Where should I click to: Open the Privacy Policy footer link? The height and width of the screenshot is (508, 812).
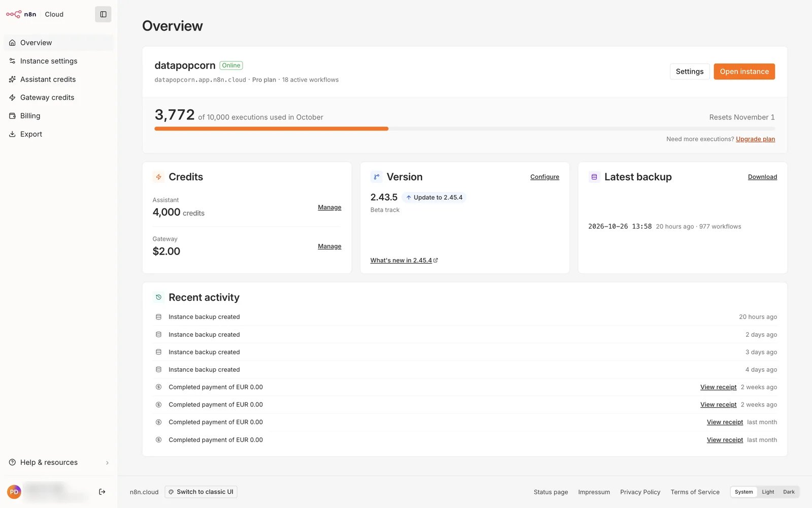[640, 492]
